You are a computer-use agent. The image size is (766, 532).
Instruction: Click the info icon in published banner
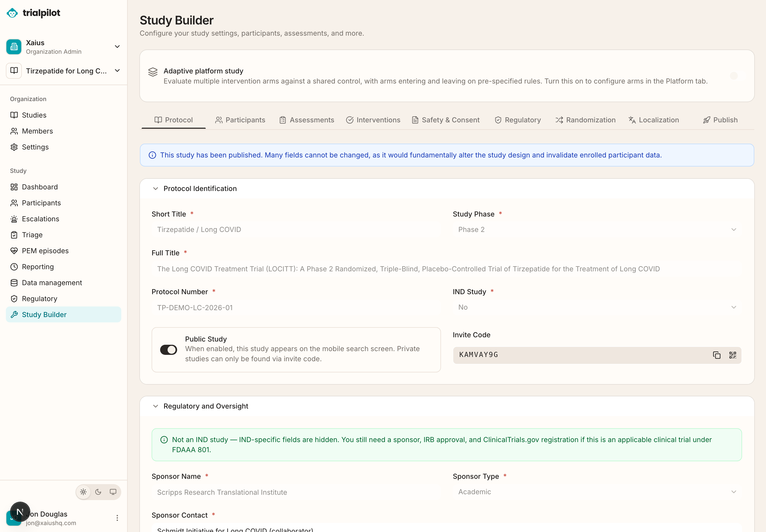point(152,155)
